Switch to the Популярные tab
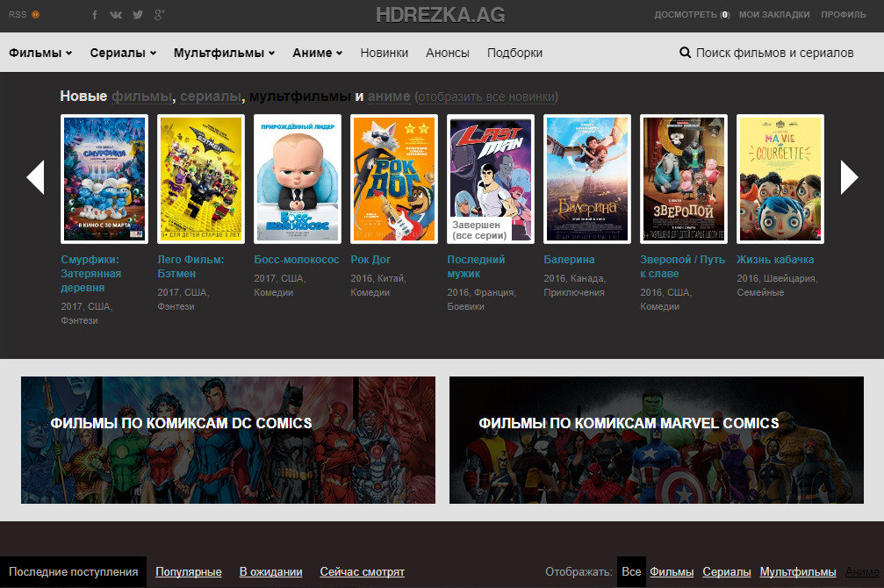884x588 pixels. tap(189, 571)
